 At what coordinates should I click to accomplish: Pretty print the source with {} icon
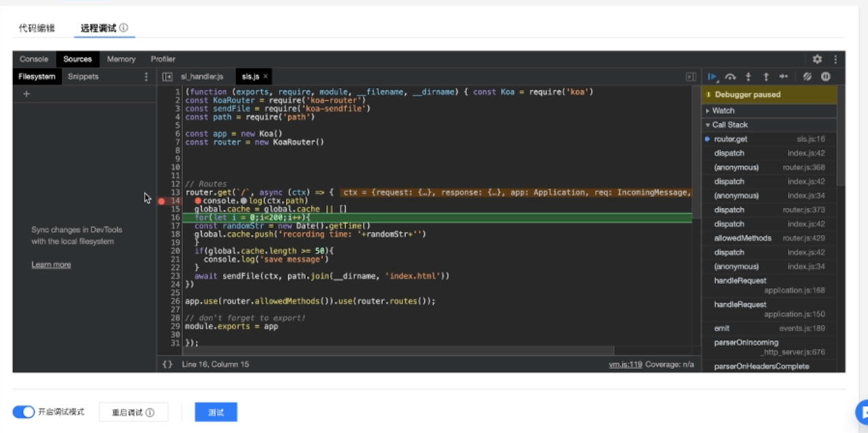[167, 364]
